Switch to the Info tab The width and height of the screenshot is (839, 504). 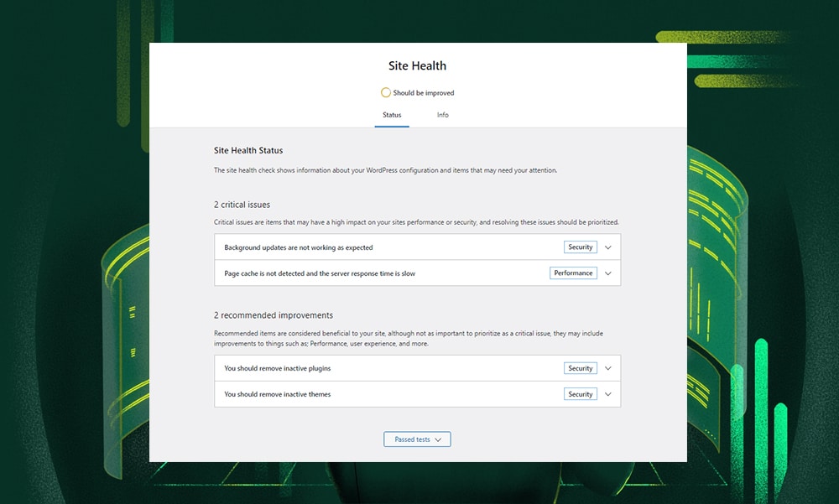click(x=442, y=115)
